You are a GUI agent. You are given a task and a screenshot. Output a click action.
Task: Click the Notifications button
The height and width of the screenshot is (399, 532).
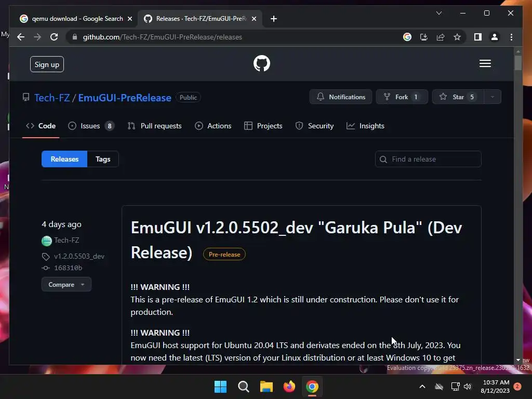341,97
